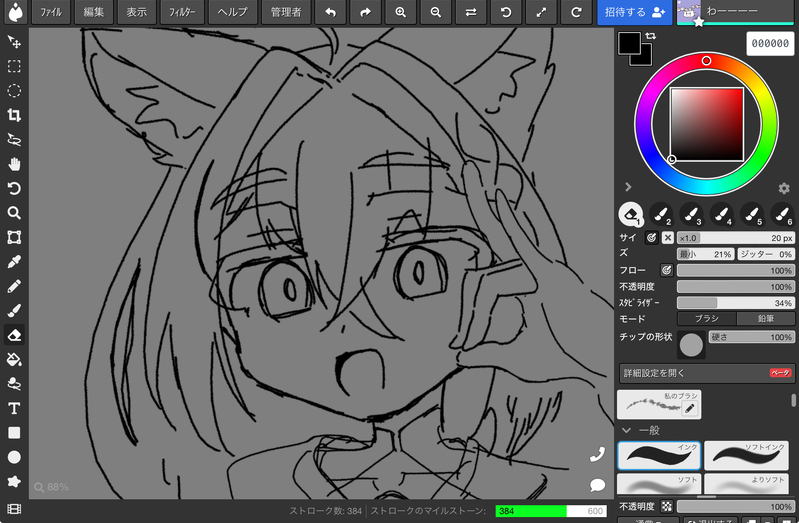Open 詳細設定を開く advanced settings
Viewport: 799px width, 523px height.
tap(706, 373)
